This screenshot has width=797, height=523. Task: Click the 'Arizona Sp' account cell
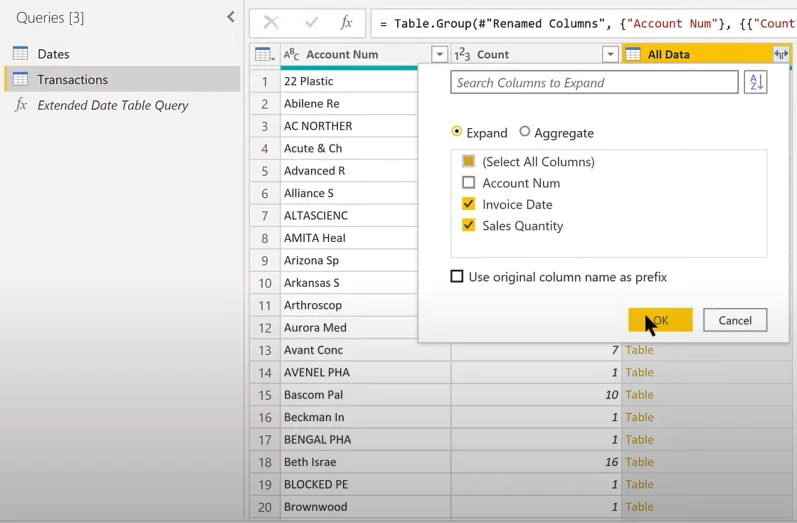click(349, 260)
